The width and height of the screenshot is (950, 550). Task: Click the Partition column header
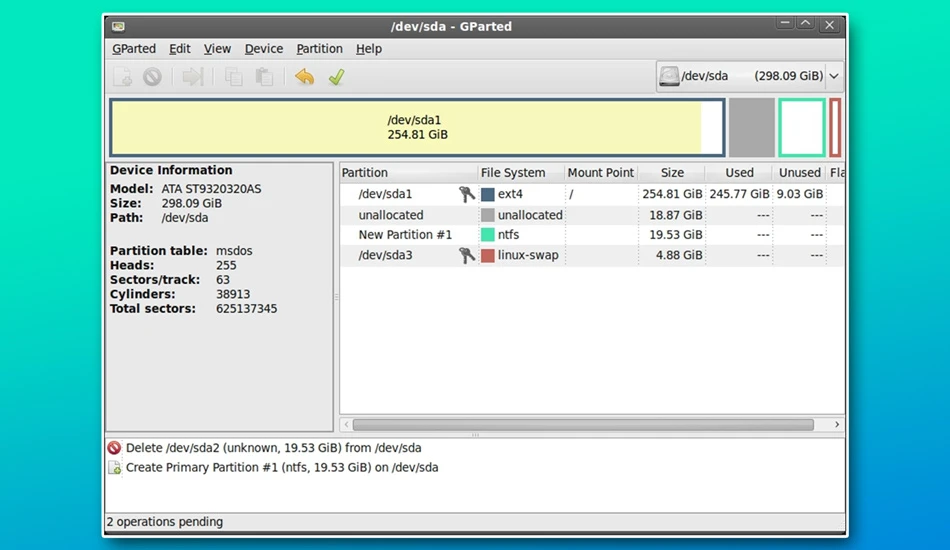point(409,173)
